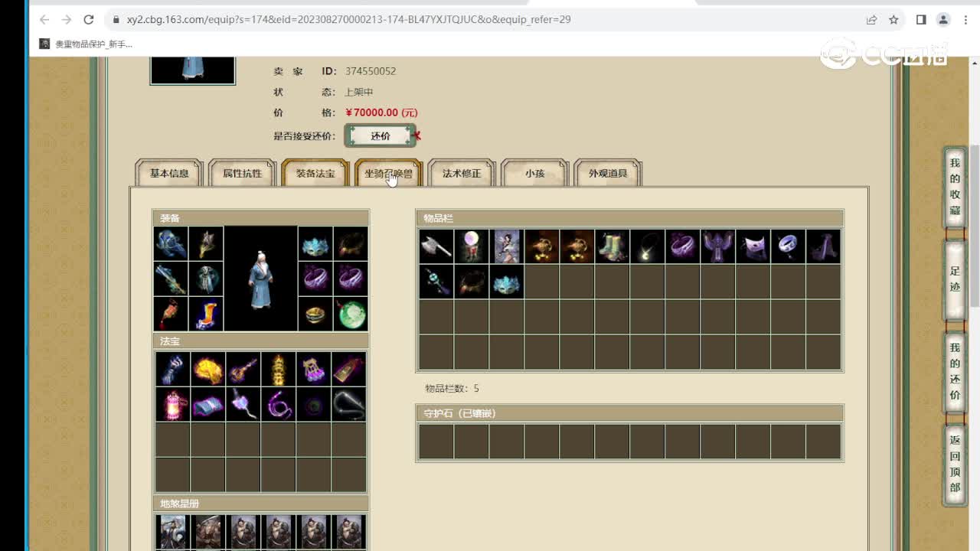The image size is (980, 551).
Task: Select the pink lantern in the 法宝 panel
Action: [x=172, y=404]
